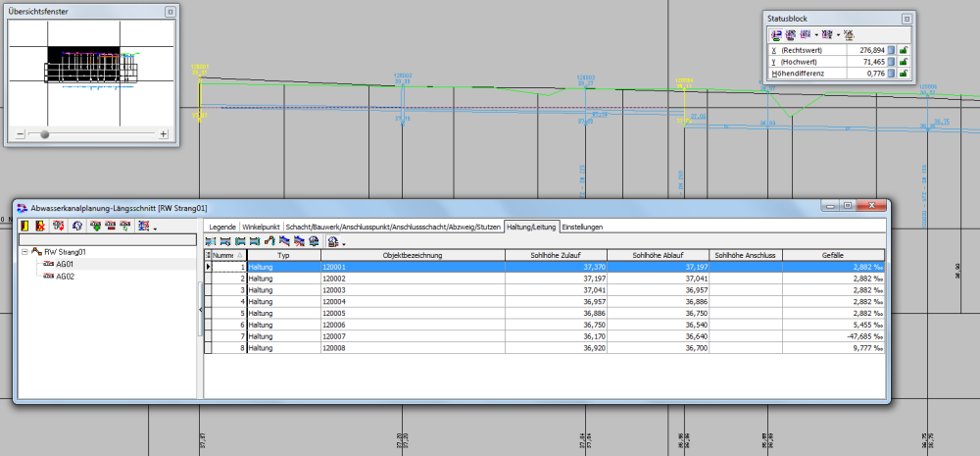Screen dimensions: 980x456
Task: Click the zoom slider handle in Übersichtsfenster
Action: click(x=44, y=134)
